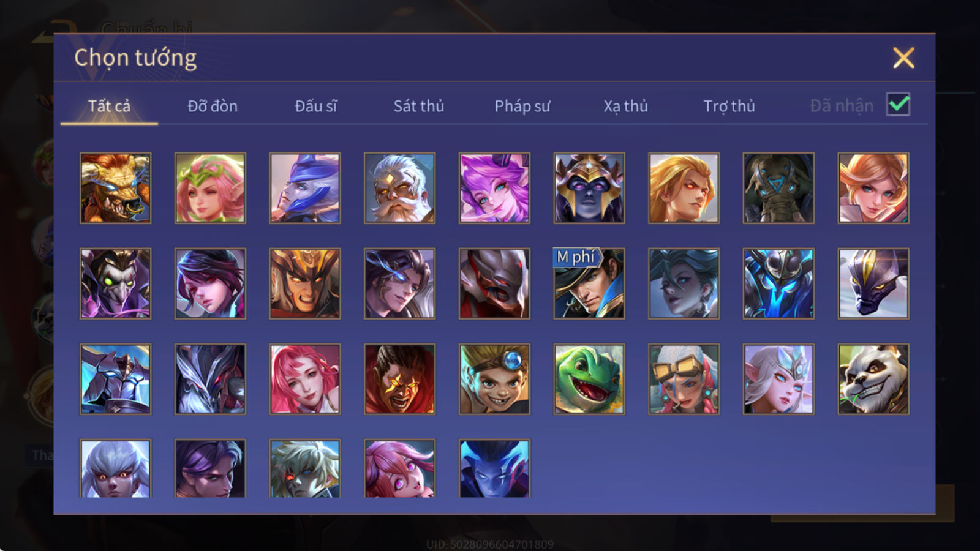Show the 'Xạ thủ' hero category
This screenshot has height=551, width=980.
[x=625, y=106]
